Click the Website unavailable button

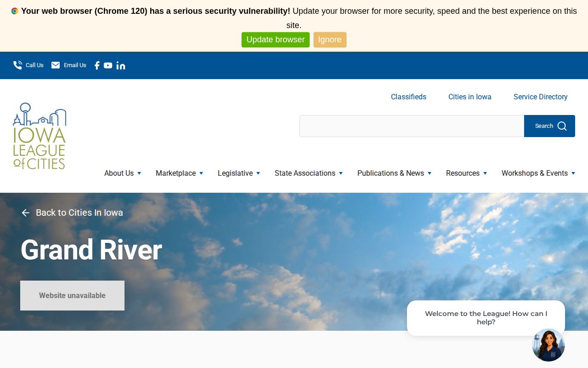72,295
